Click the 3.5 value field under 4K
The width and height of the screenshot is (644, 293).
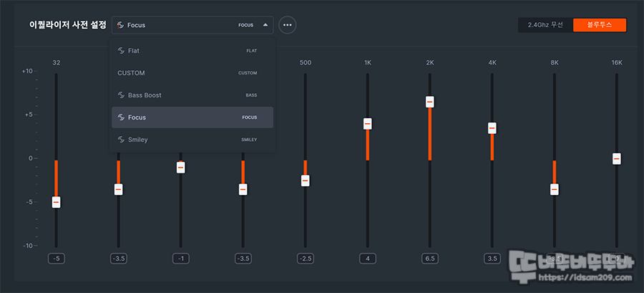(x=492, y=259)
